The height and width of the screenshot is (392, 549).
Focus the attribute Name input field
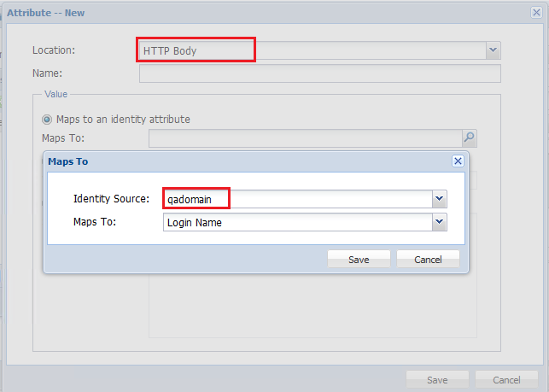(x=320, y=73)
